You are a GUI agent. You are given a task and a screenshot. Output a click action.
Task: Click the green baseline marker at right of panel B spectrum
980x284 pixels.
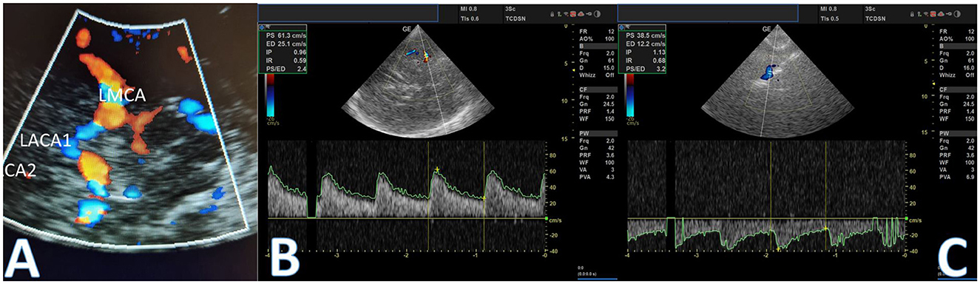tap(546, 219)
